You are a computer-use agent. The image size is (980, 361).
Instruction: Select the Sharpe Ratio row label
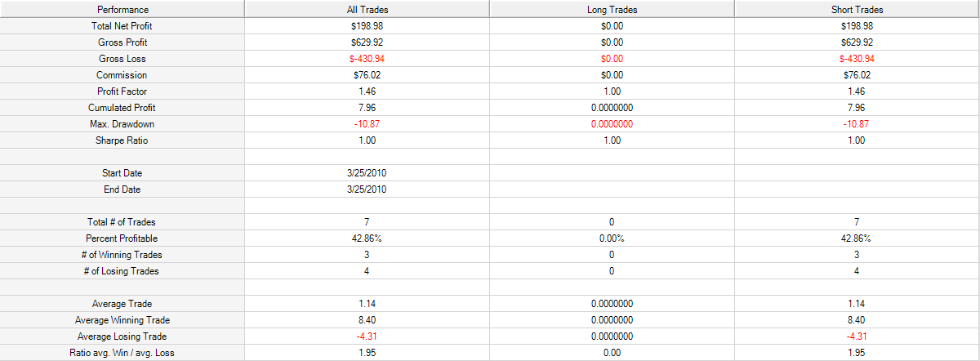point(122,140)
